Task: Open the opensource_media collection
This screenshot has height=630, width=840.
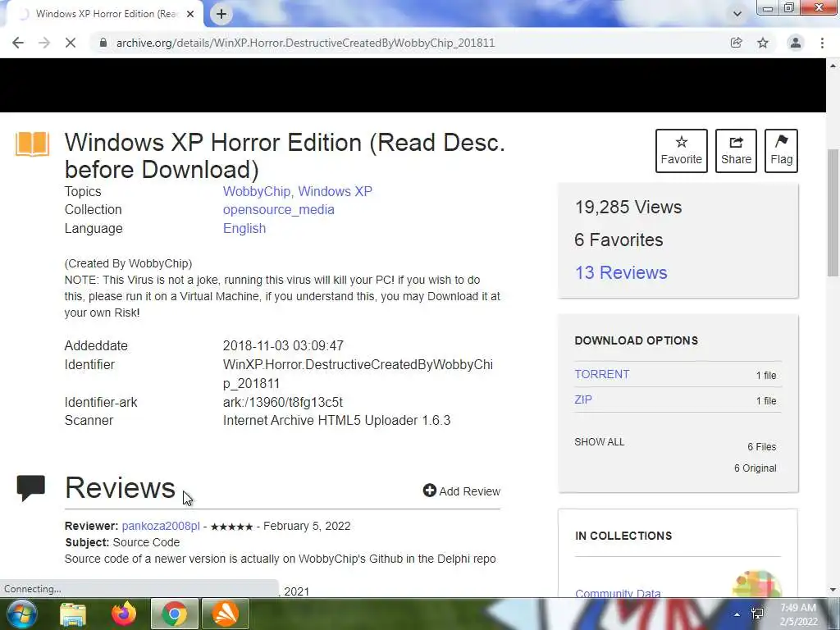Action: pos(279,209)
